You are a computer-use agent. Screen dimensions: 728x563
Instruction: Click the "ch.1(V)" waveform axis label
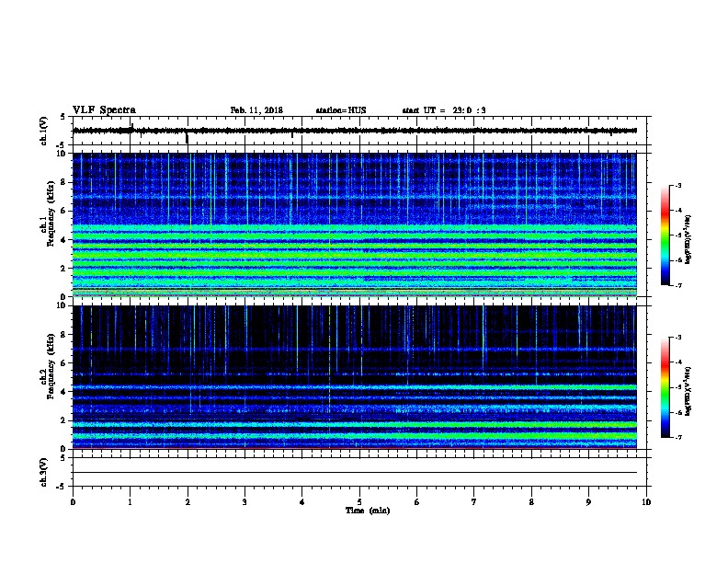pos(43,131)
